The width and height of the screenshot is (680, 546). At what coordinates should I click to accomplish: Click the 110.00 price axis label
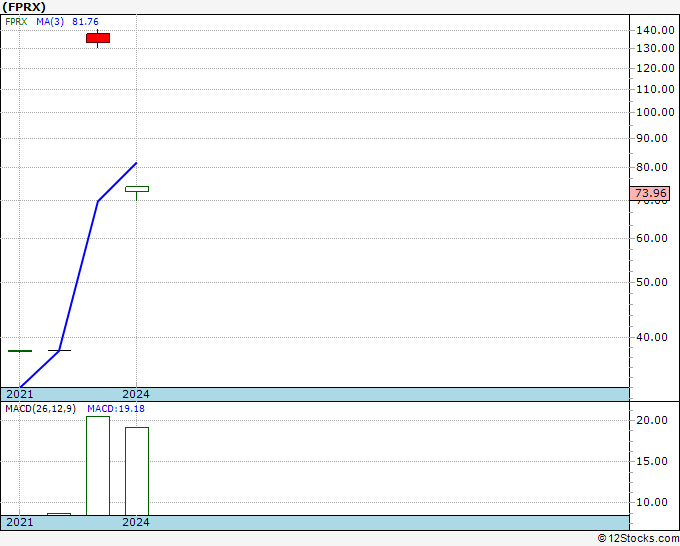(655, 89)
